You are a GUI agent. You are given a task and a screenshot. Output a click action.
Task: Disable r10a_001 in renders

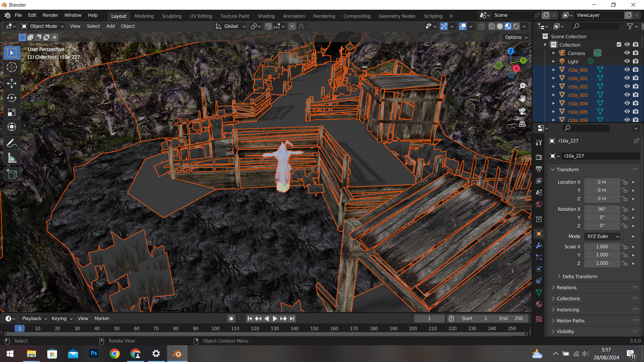[x=636, y=78]
